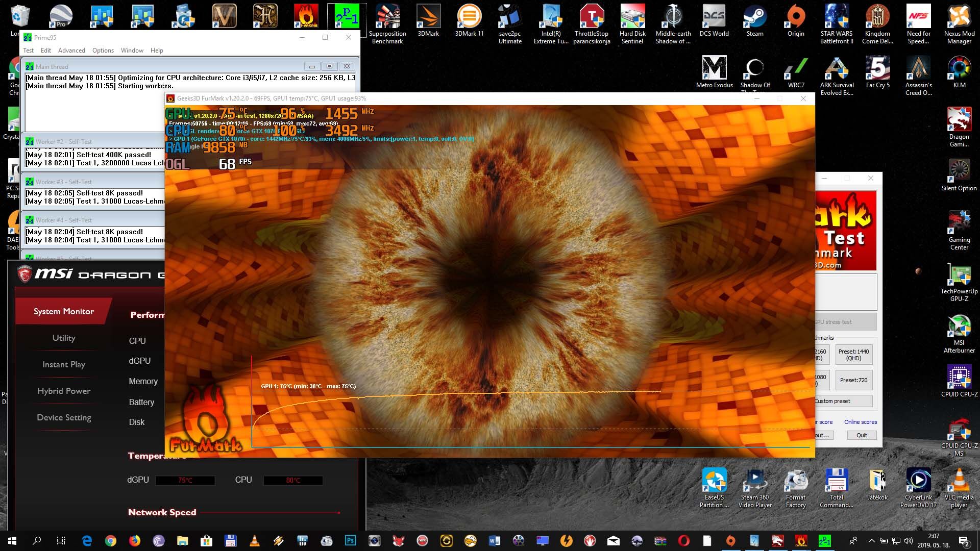Click Preset:1440 (QHD) benchmark button
This screenshot has width=980, height=551.
click(853, 355)
